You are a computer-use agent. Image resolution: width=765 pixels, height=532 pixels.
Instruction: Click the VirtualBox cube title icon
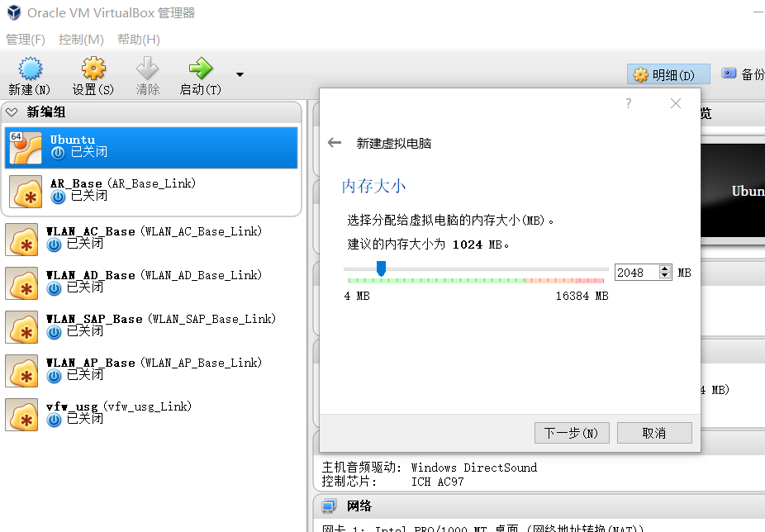click(14, 12)
